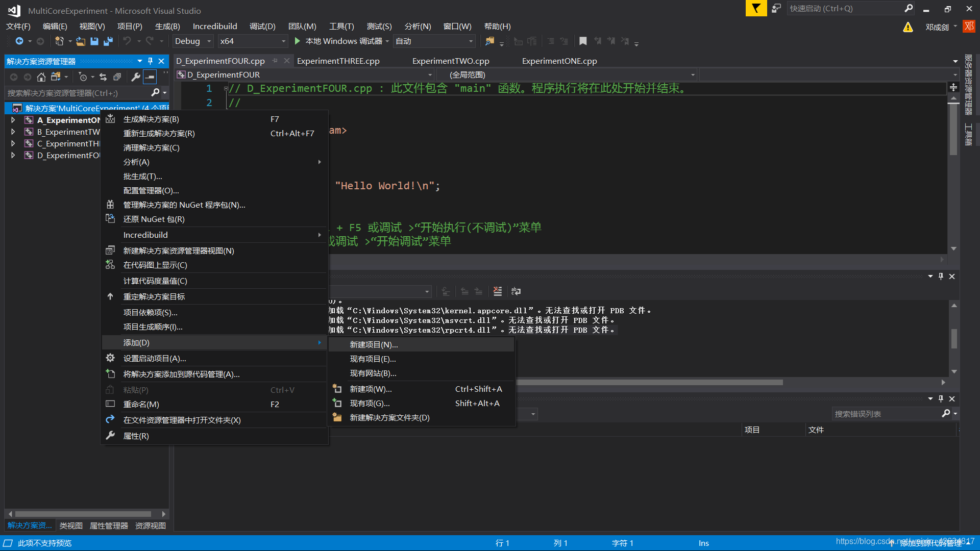Screen dimensions: 980x551
Task: Switch to the 资源视图 bottom tab
Action: point(151,526)
